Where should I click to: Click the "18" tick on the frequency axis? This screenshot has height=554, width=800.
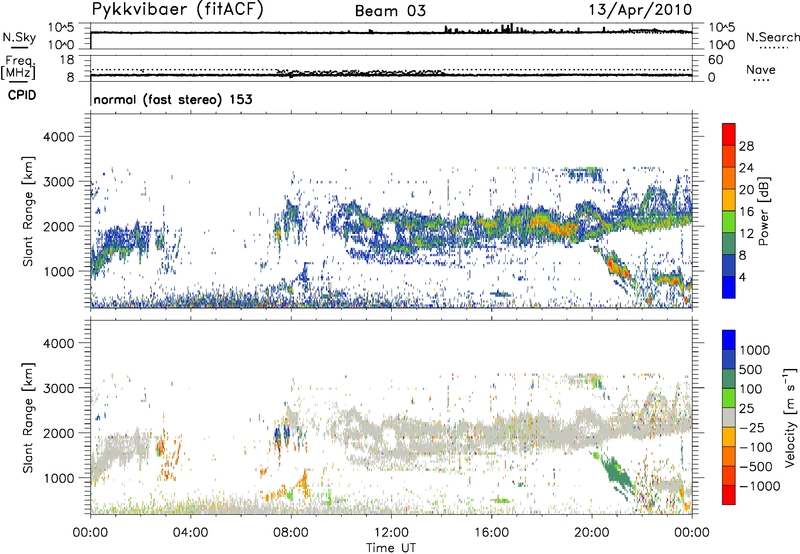coord(67,60)
